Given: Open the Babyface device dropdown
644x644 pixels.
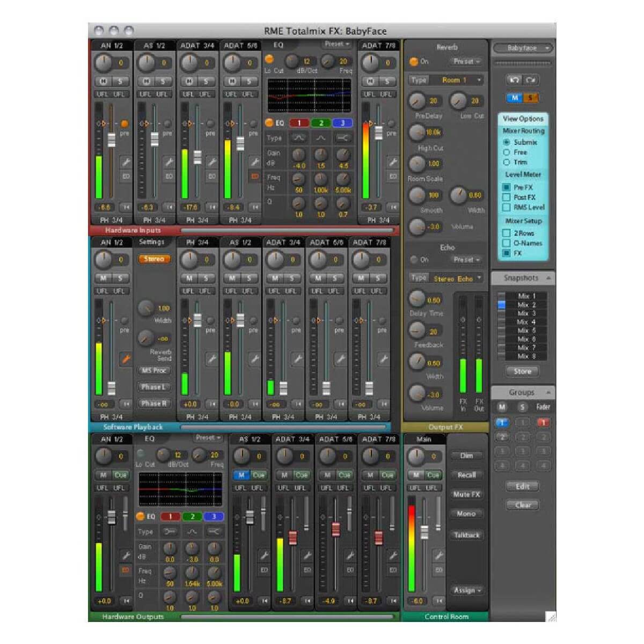Looking at the screenshot, I should 523,48.
